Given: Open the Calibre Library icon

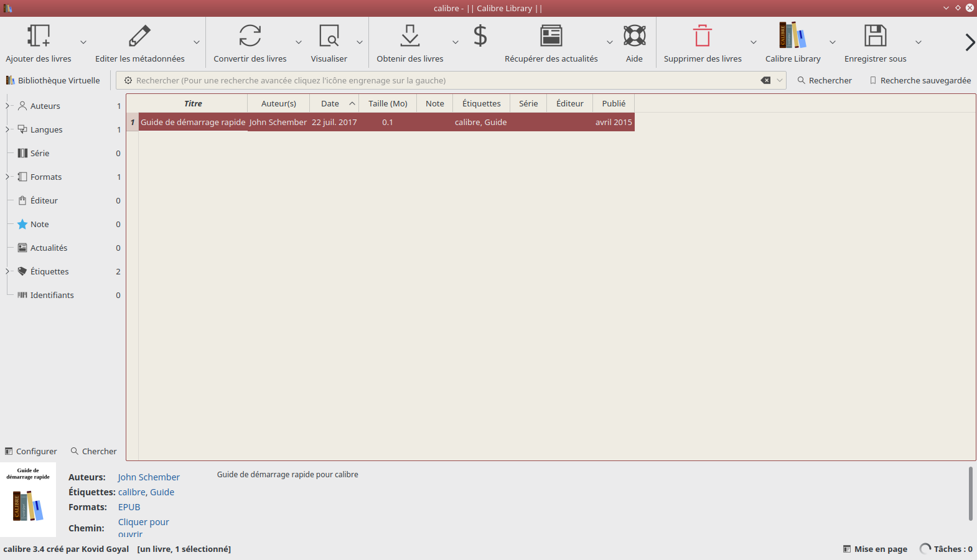Looking at the screenshot, I should (x=793, y=35).
